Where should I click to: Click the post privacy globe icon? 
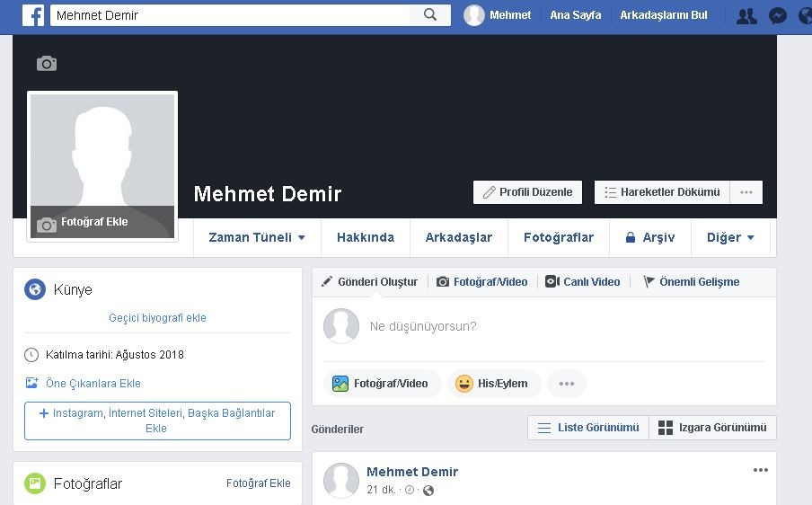[x=428, y=490]
